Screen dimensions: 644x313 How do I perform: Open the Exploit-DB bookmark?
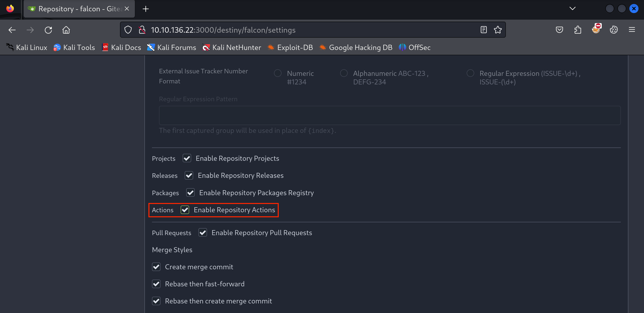[x=290, y=47]
